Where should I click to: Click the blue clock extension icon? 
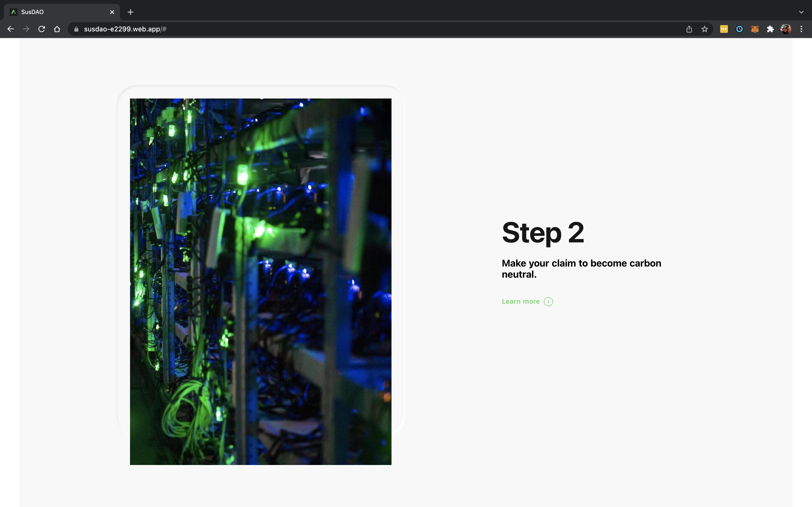click(x=739, y=29)
